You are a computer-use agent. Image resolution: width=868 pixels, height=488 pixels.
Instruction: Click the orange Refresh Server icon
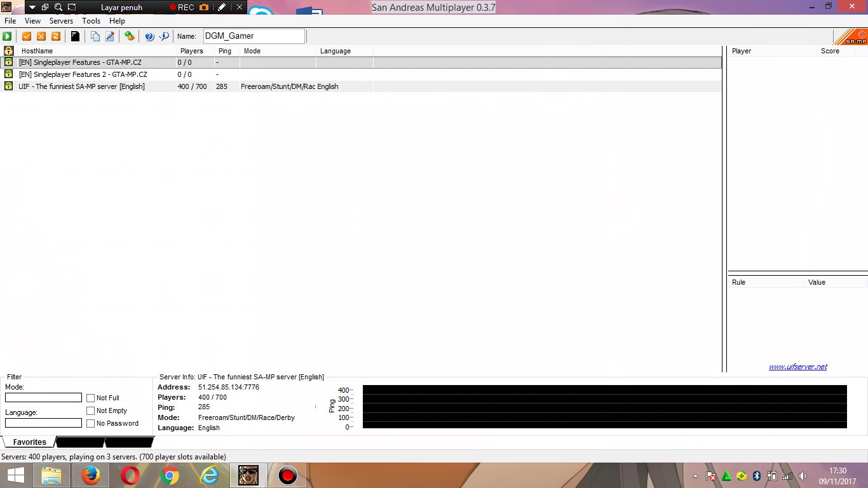(x=56, y=36)
